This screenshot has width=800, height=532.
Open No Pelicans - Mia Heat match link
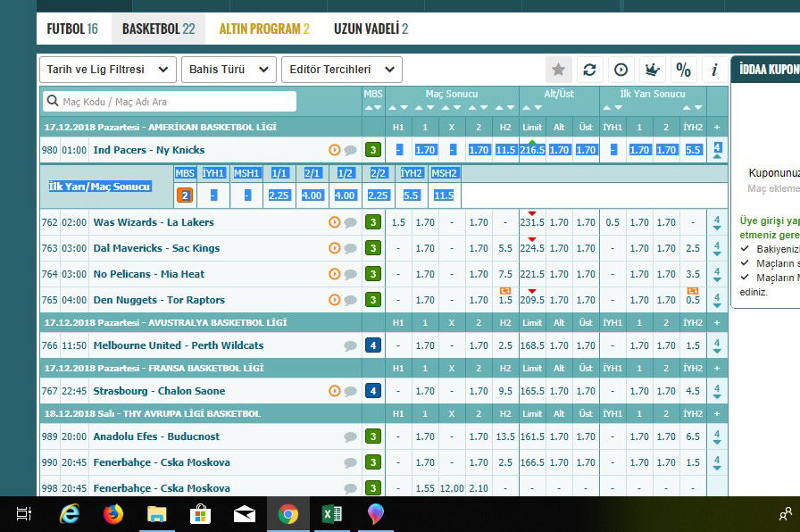pos(149,274)
